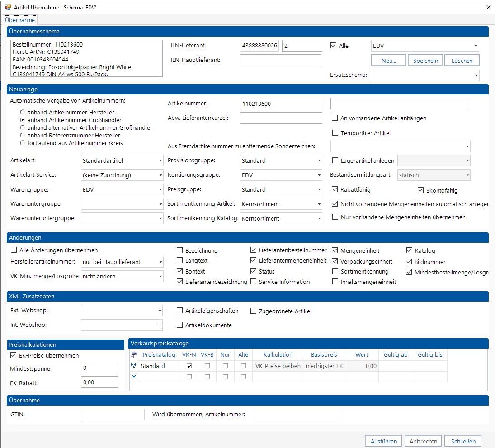
Task: Uncheck the Rabattfähig checkbox
Action: (x=335, y=189)
